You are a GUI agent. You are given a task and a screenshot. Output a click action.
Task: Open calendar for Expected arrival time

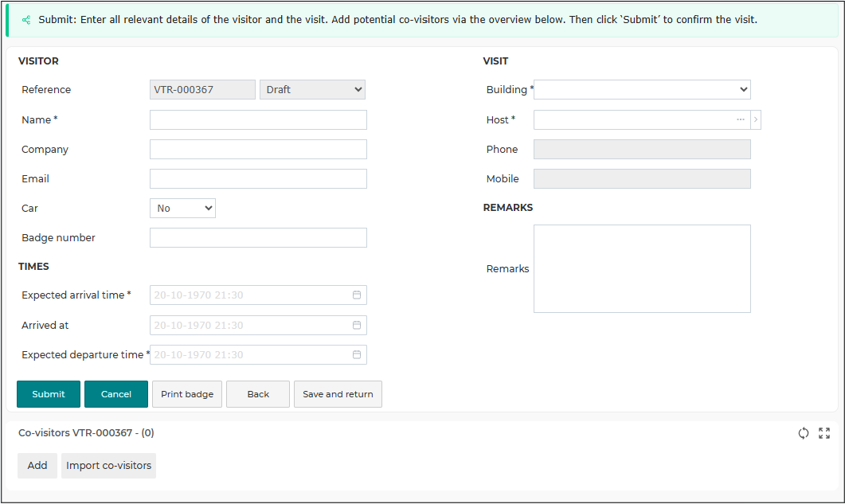[x=357, y=295]
